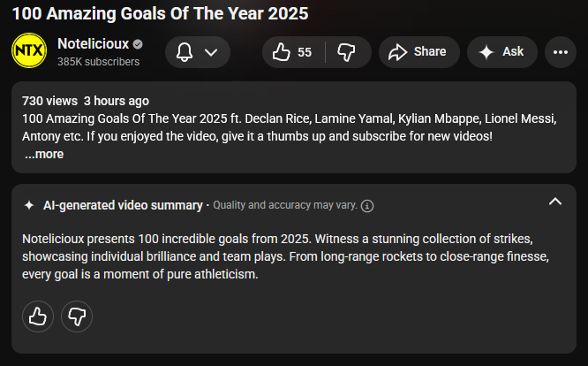Screen dimensions: 588x366
Task: Click the sparkle icon beside AI-generated summary
Action: pos(29,205)
